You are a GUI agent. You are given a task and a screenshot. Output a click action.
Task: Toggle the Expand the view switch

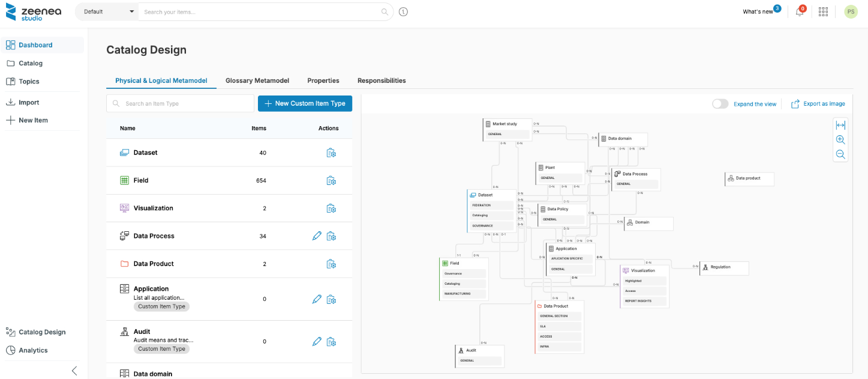coord(720,104)
